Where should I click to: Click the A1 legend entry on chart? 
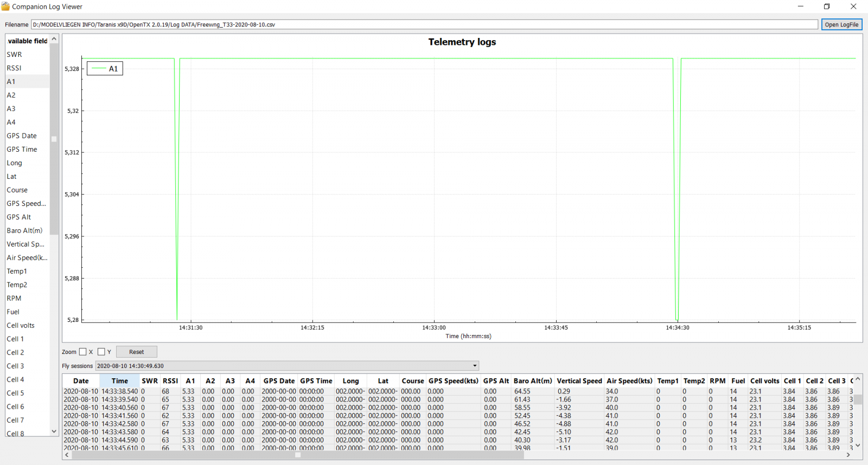(x=105, y=69)
